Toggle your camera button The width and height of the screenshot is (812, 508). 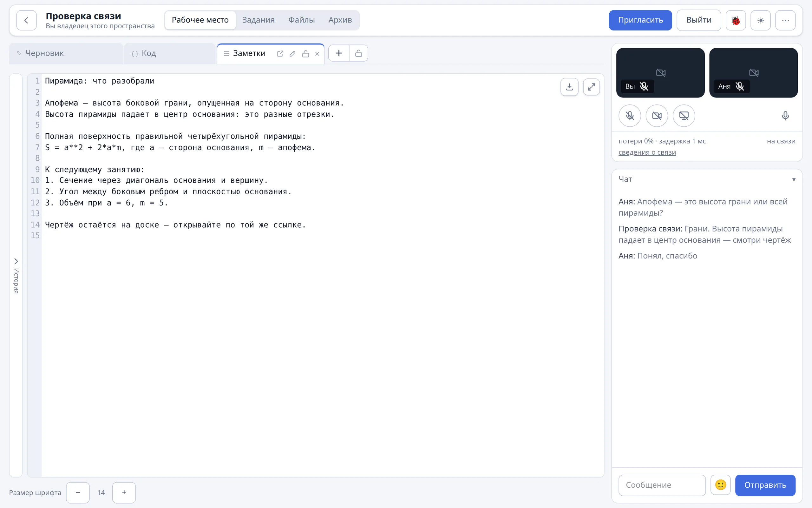[657, 116]
